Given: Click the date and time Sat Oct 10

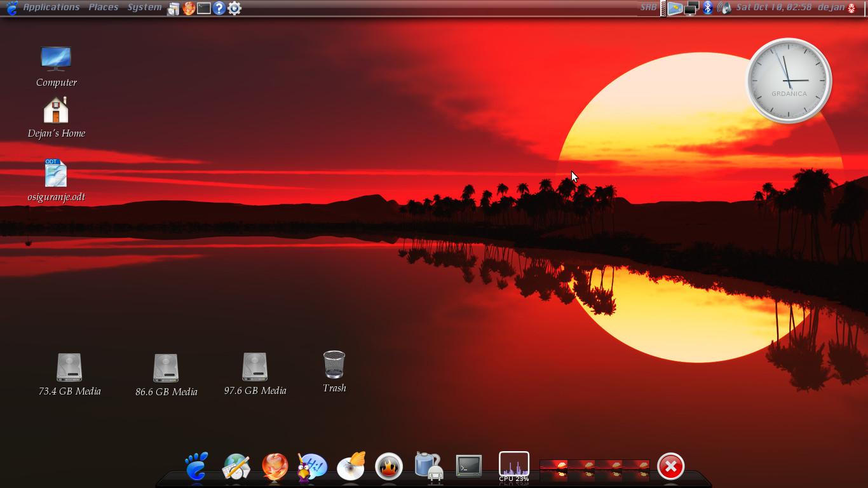Looking at the screenshot, I should (x=773, y=8).
